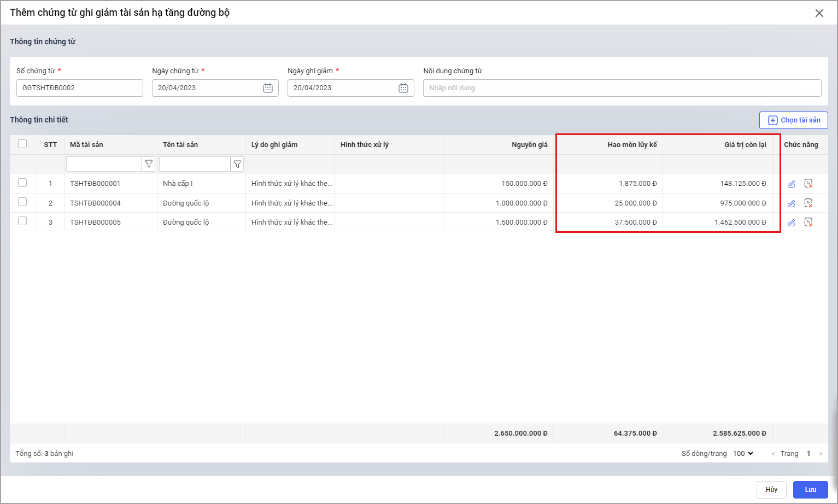The width and height of the screenshot is (838, 504).
Task: Click edit pencil icon for asset TSHTĐB000001
Action: [x=791, y=184]
